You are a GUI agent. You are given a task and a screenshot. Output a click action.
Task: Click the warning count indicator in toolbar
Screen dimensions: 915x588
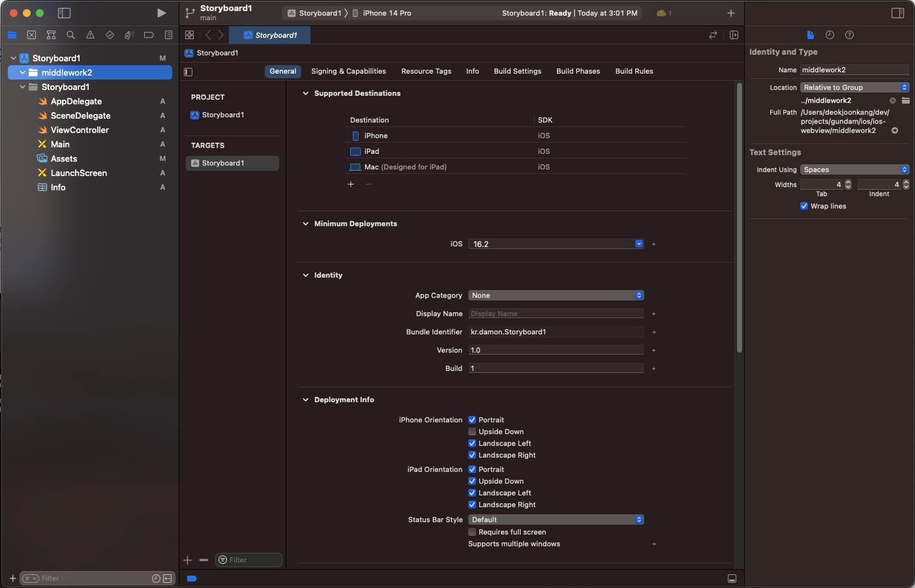click(664, 13)
